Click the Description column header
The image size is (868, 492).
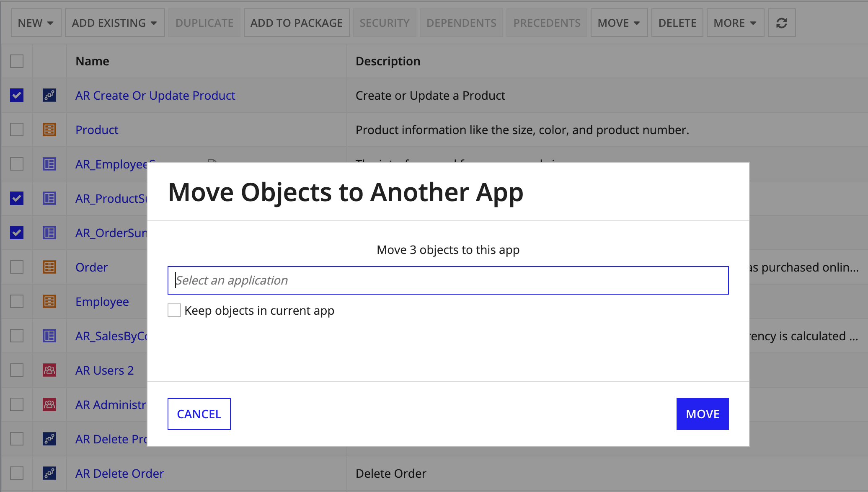pyautogui.click(x=388, y=61)
